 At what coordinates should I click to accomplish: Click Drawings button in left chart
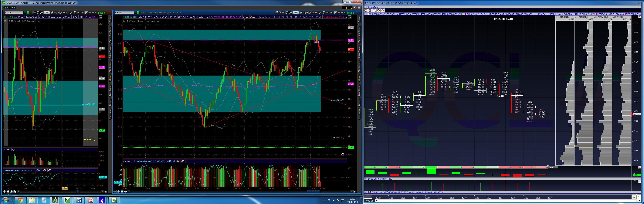coord(66,12)
